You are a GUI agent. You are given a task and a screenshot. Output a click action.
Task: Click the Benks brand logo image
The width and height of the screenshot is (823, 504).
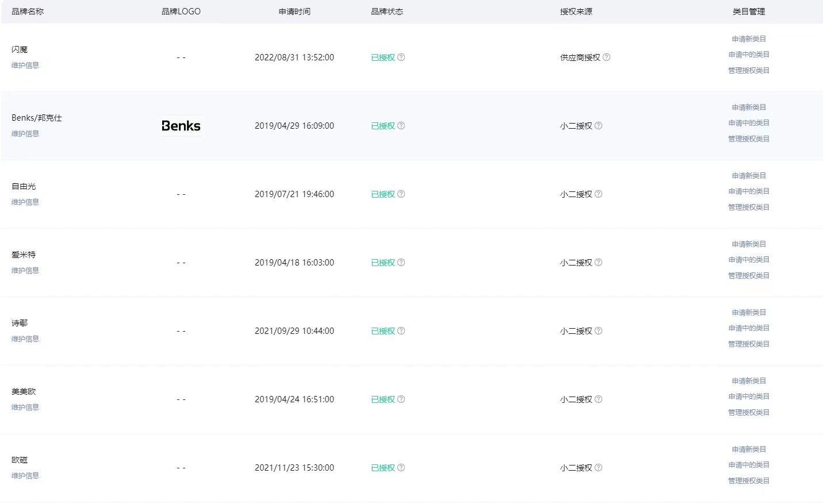point(181,126)
